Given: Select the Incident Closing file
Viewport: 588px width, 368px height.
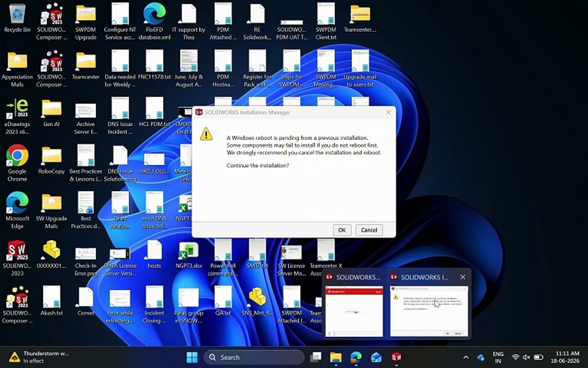Looking at the screenshot, I should pyautogui.click(x=154, y=306).
